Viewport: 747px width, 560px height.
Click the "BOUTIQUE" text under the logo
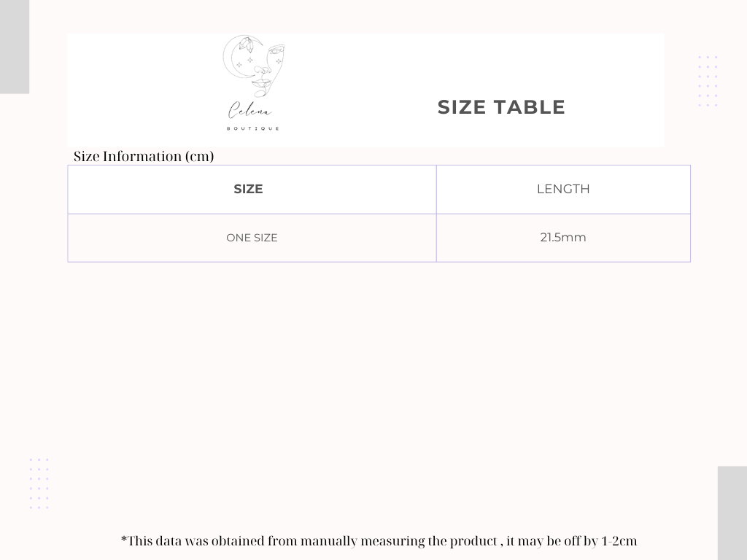tap(253, 128)
